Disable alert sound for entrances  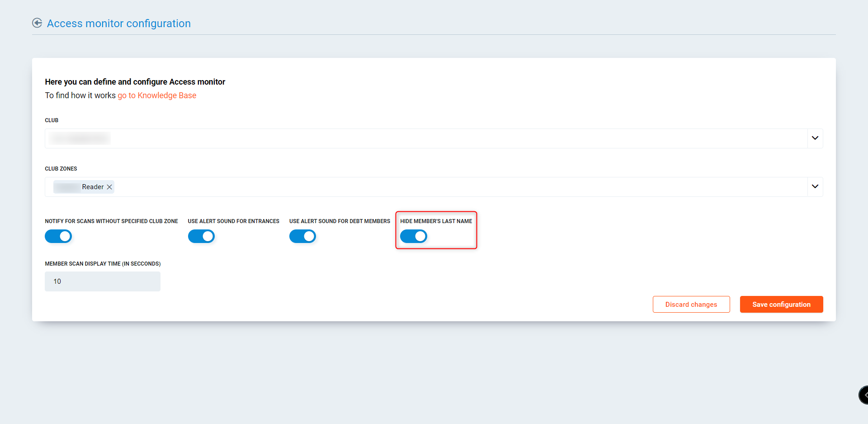pyautogui.click(x=201, y=236)
